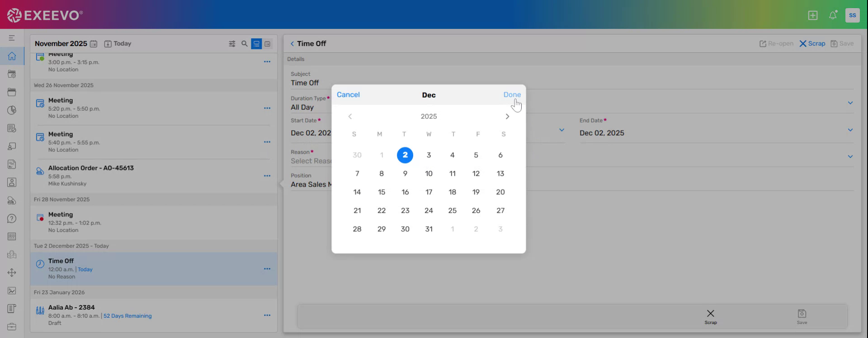868x338 pixels.
Task: Switch to agenda list view
Action: [256, 44]
